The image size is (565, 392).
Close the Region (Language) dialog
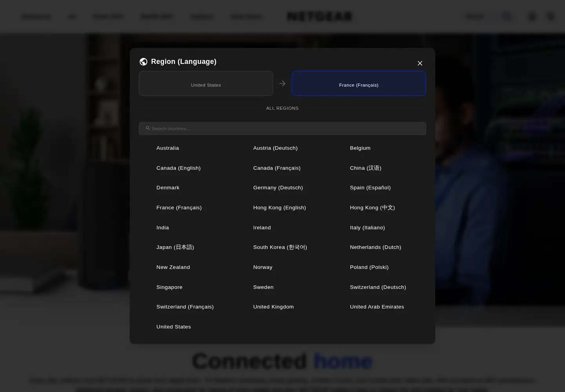point(420,63)
